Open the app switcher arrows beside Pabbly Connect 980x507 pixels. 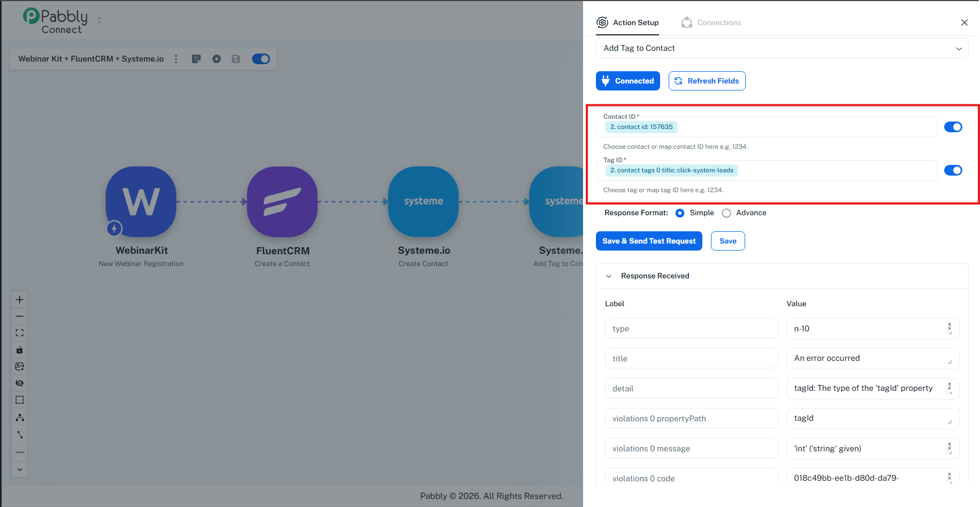[99, 20]
